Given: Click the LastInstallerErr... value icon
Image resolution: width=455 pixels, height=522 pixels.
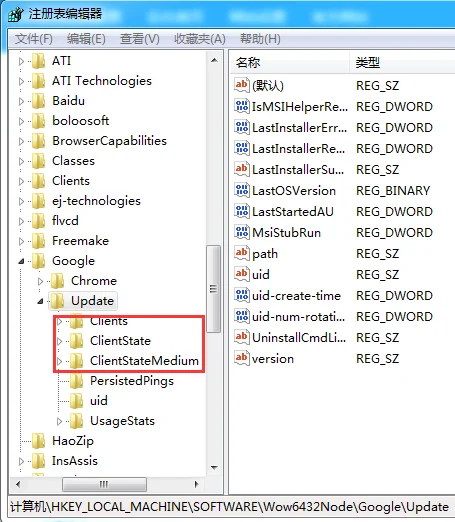Looking at the screenshot, I should pyautogui.click(x=242, y=127).
